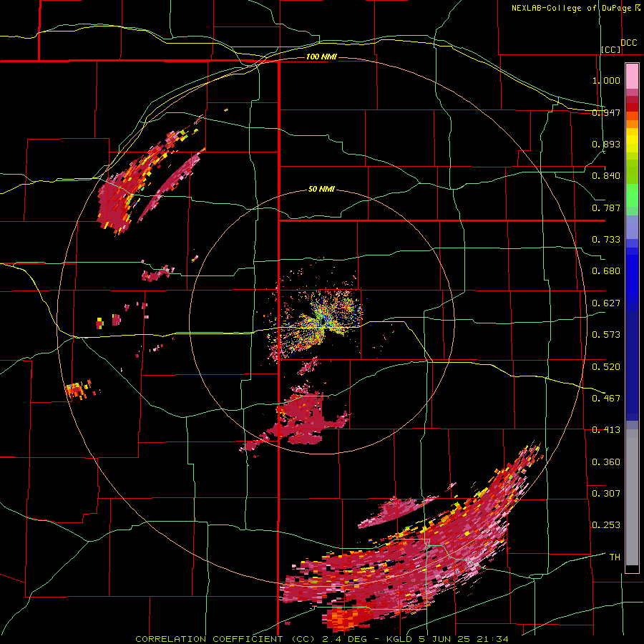Image resolution: width=644 pixels, height=644 pixels.
Task: Select the 0.733 scale value
Action: (606, 240)
